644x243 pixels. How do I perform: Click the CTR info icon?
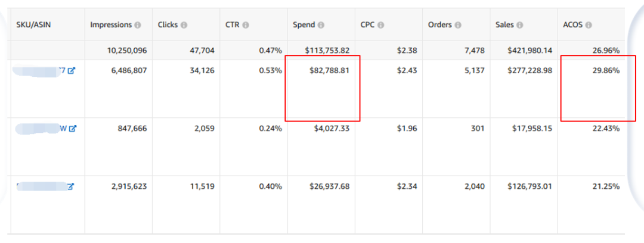click(246, 25)
